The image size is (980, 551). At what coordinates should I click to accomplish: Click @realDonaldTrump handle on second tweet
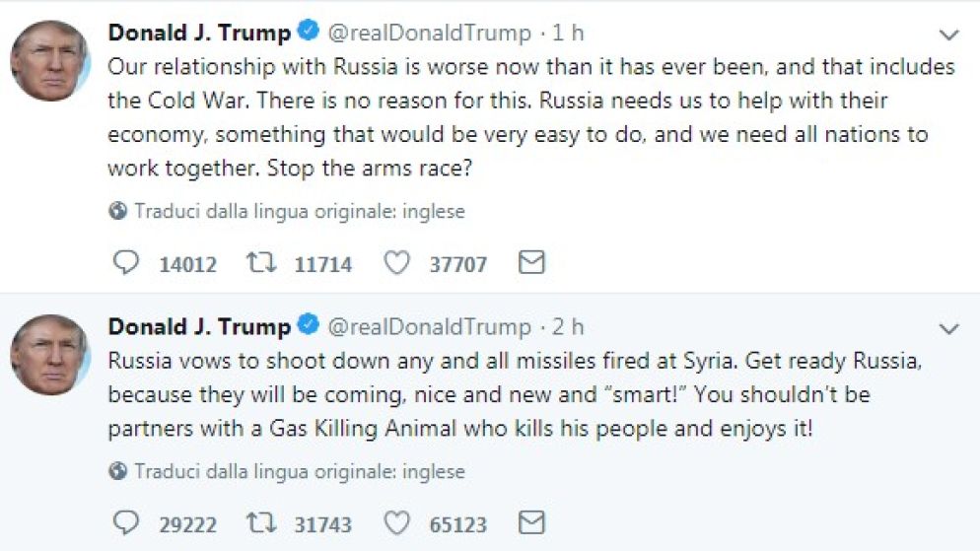pos(428,326)
